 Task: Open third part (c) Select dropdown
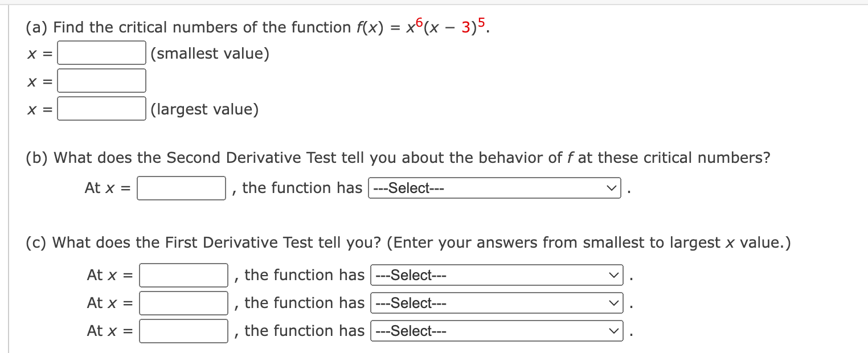click(x=497, y=331)
